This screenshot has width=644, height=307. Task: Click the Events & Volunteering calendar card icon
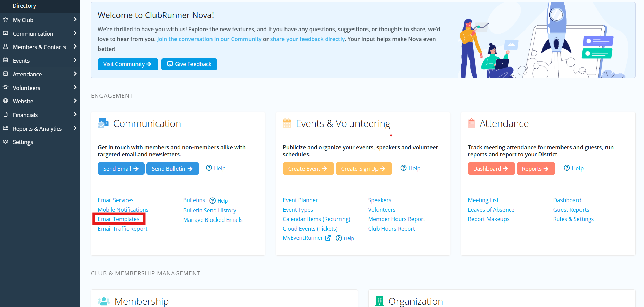(x=287, y=123)
